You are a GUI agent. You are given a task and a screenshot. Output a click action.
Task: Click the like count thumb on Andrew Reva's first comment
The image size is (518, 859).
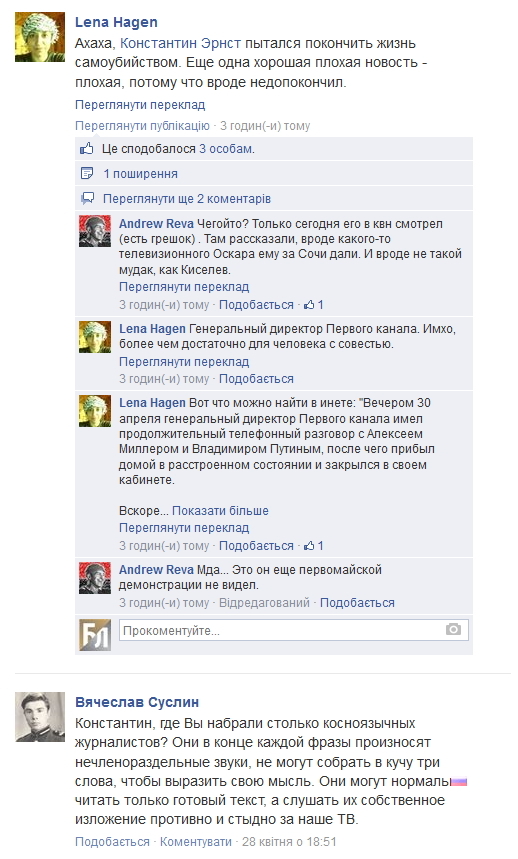pos(309,305)
